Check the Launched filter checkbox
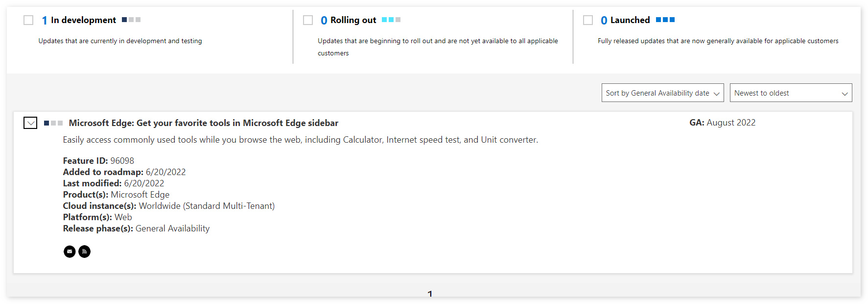 point(588,20)
